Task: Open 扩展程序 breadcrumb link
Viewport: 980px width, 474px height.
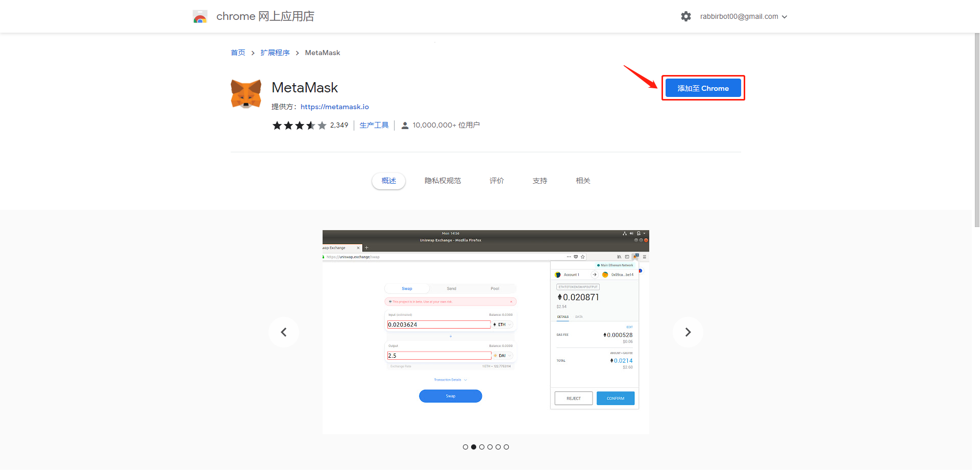Action: click(x=275, y=53)
